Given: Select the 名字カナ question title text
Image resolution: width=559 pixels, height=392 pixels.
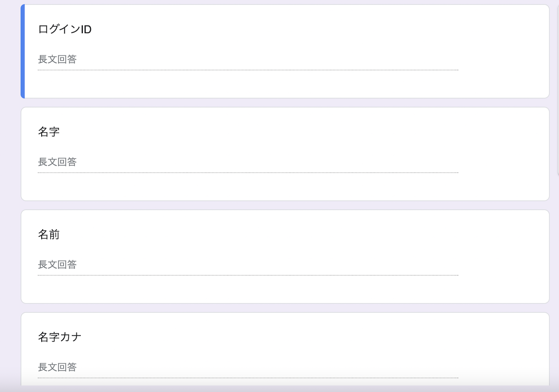Looking at the screenshot, I should point(59,337).
